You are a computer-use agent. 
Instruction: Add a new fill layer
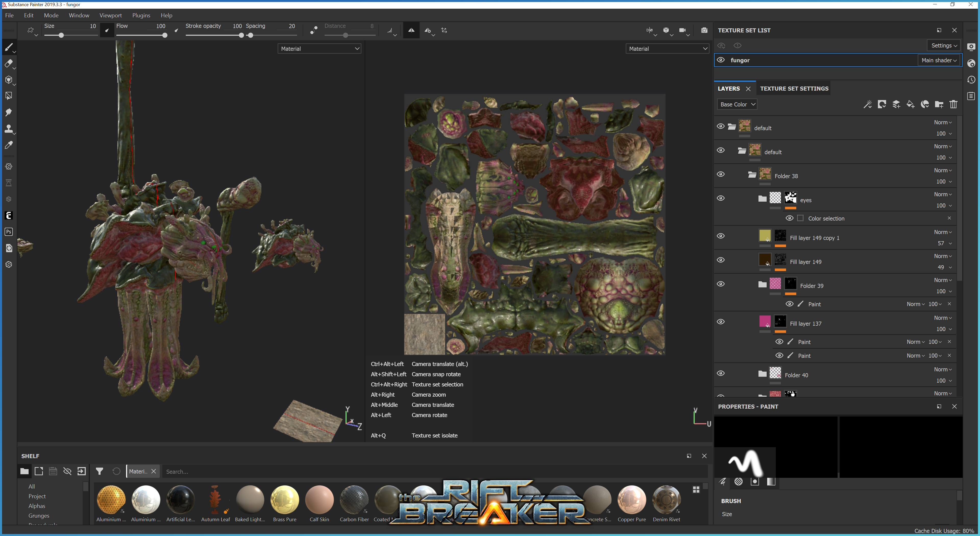pos(910,104)
